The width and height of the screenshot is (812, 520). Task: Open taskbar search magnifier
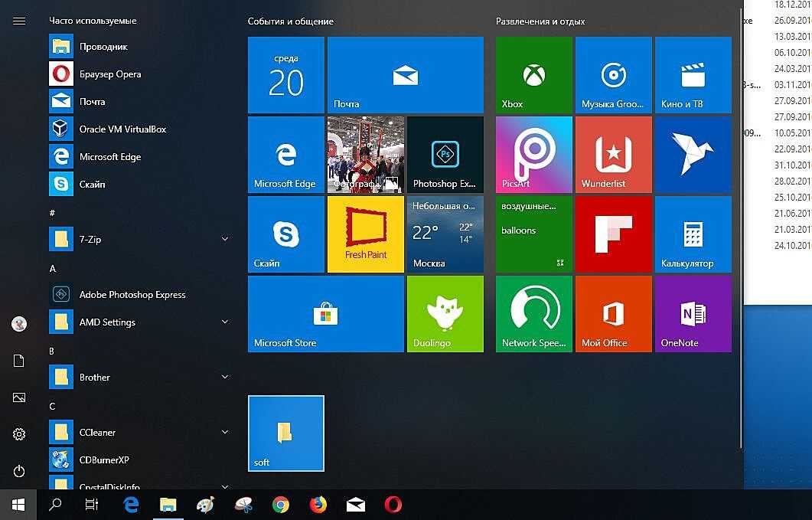click(x=55, y=505)
